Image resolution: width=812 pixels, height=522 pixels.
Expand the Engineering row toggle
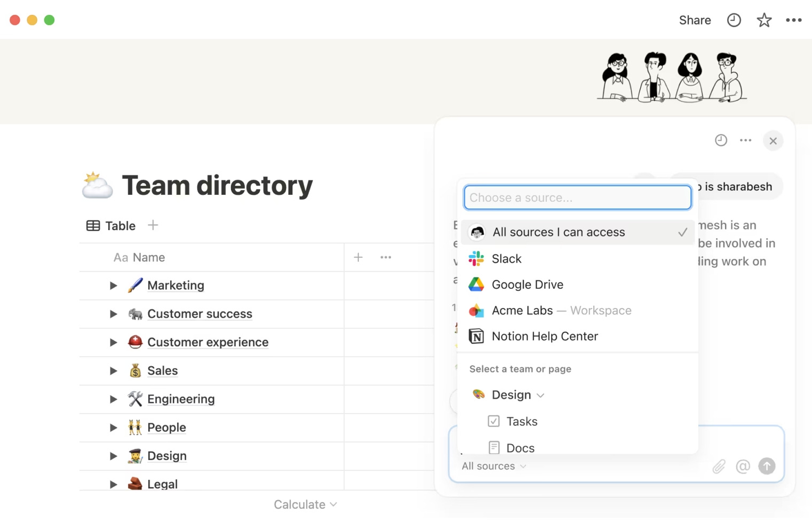(x=113, y=399)
